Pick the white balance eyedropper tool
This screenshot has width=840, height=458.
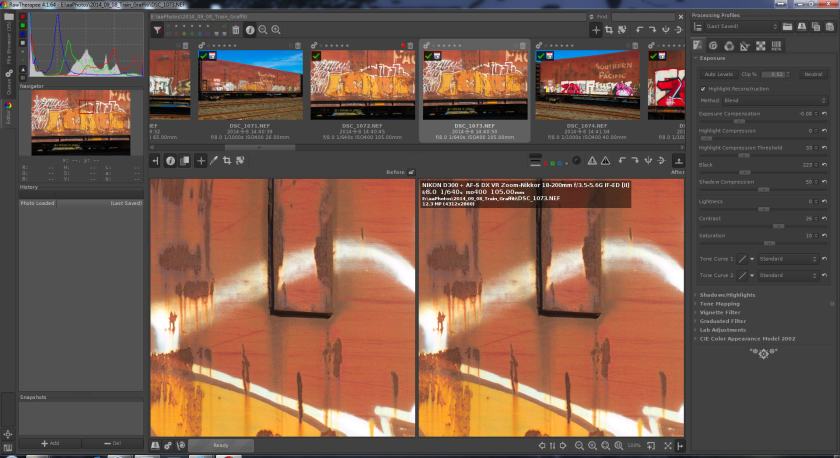[214, 160]
